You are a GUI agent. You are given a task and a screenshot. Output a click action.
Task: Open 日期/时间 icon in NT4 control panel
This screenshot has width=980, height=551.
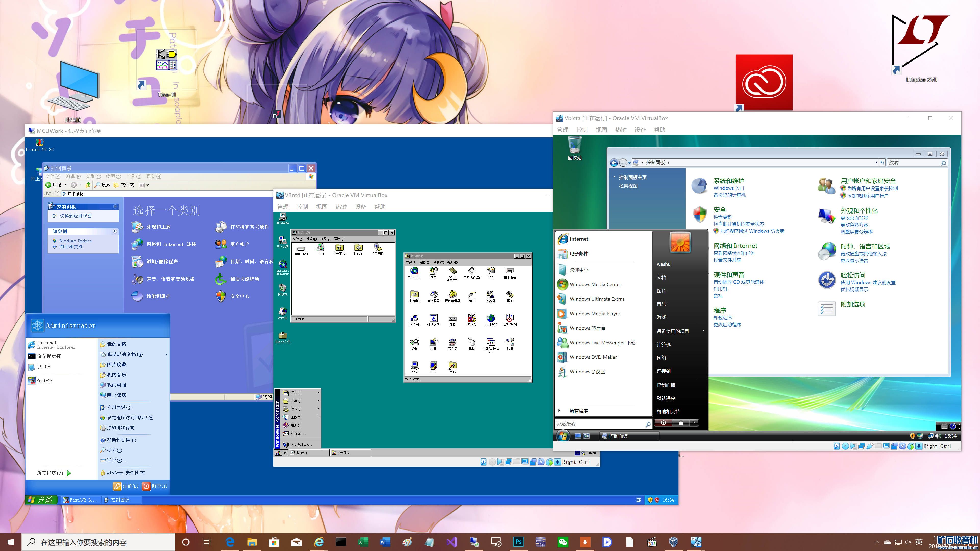(x=510, y=320)
